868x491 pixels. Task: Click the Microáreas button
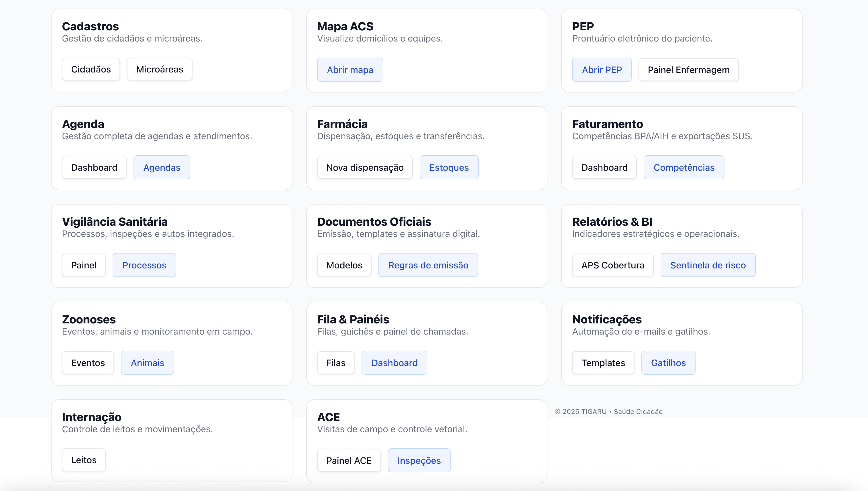point(160,69)
